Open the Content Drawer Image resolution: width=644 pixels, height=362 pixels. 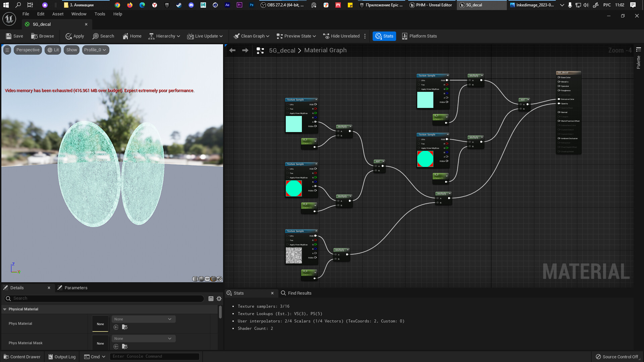[22, 357]
